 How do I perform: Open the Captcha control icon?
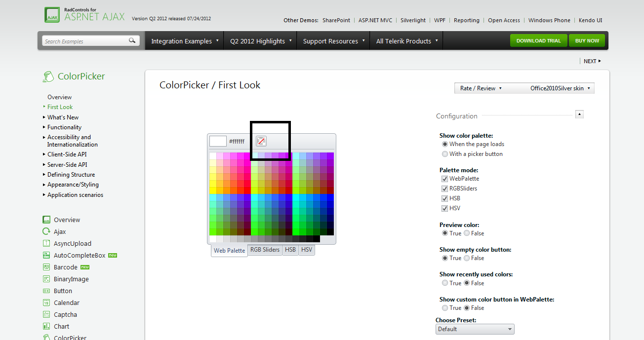tap(46, 314)
